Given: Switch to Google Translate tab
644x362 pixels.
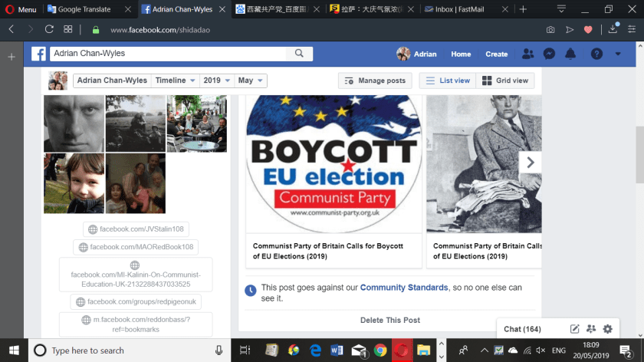Looking at the screenshot, I should (x=84, y=9).
